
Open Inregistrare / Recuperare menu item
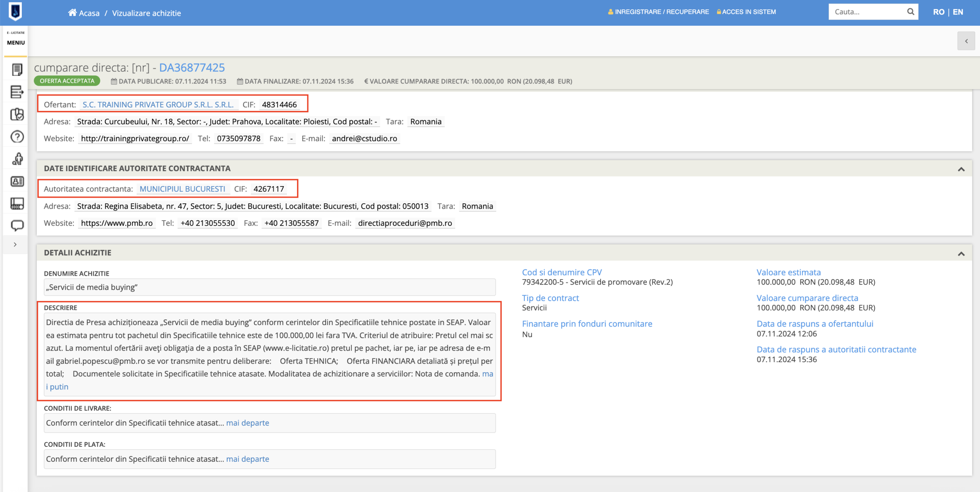point(658,12)
